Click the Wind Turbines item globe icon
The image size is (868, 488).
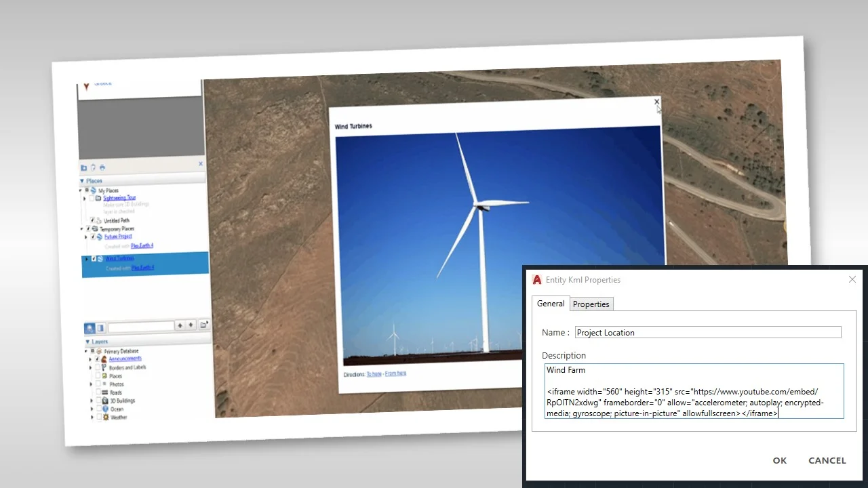pos(100,259)
